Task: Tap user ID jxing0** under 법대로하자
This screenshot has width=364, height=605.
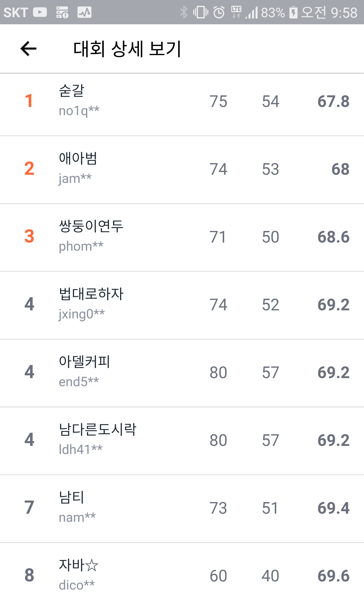Action: tap(82, 314)
